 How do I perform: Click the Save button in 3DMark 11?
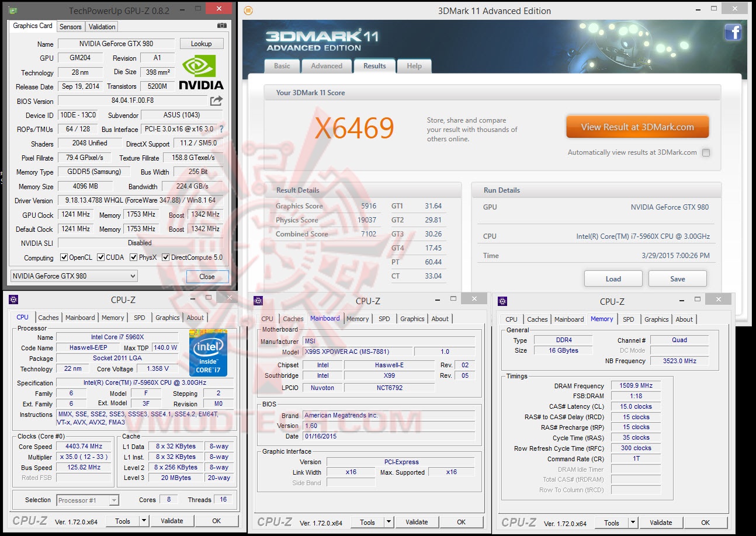678,279
